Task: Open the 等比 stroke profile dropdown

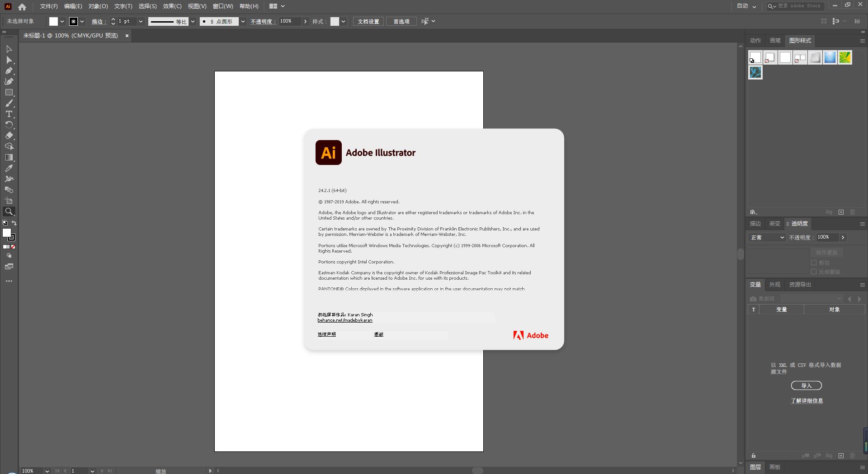Action: 193,21
